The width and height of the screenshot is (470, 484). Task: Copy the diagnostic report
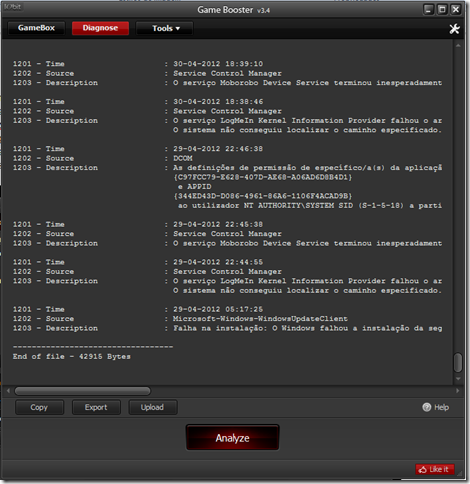pyautogui.click(x=39, y=407)
